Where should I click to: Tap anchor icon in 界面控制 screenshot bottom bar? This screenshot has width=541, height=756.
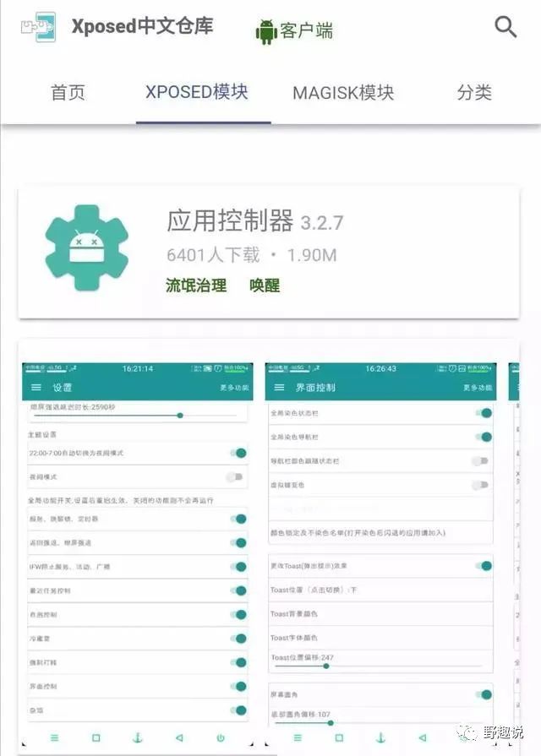pyautogui.click(x=380, y=737)
